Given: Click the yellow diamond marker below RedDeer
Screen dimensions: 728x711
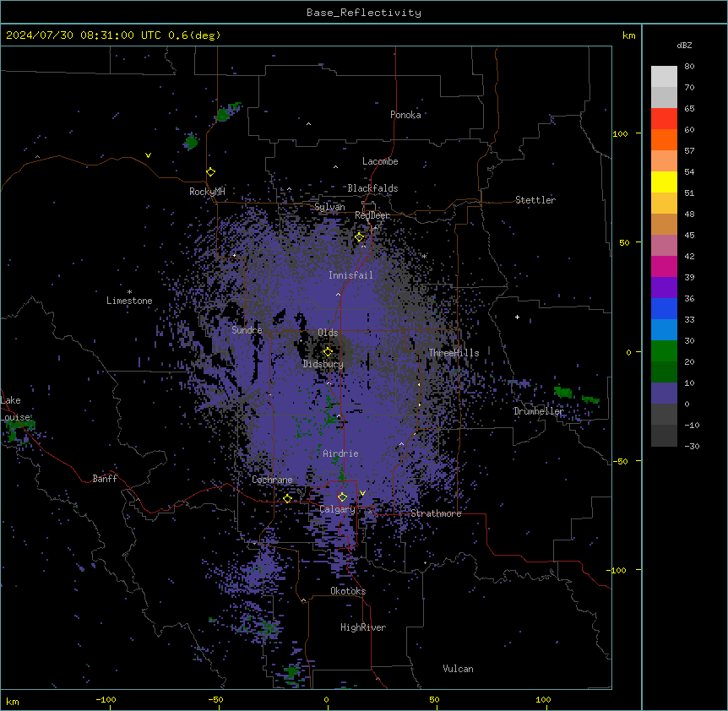Looking at the screenshot, I should pyautogui.click(x=360, y=237).
